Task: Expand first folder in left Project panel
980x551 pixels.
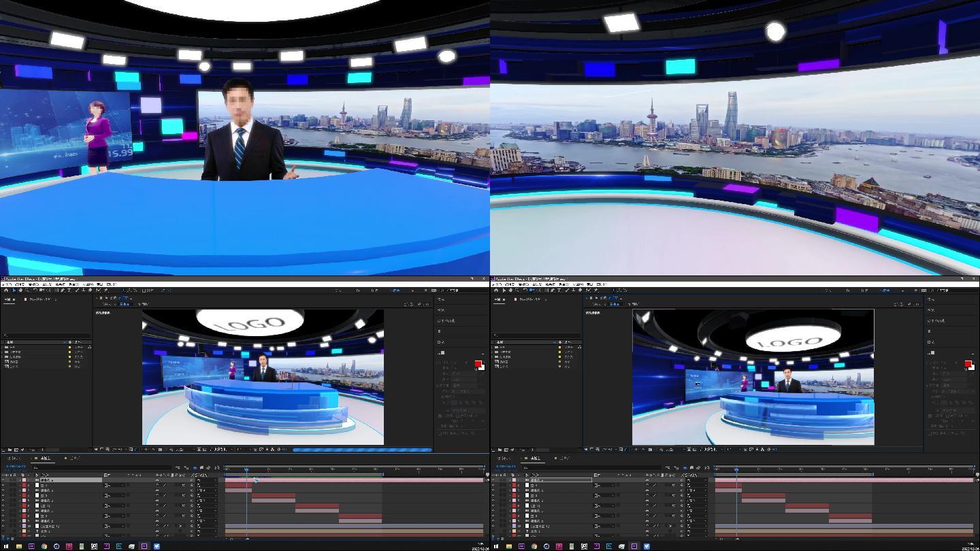Action: click(2, 347)
